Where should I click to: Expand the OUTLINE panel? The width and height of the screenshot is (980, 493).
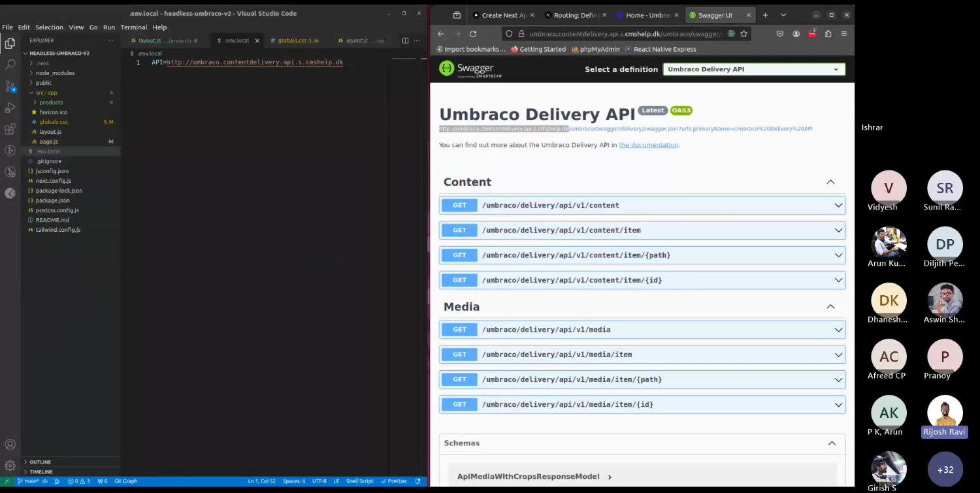pos(40,462)
